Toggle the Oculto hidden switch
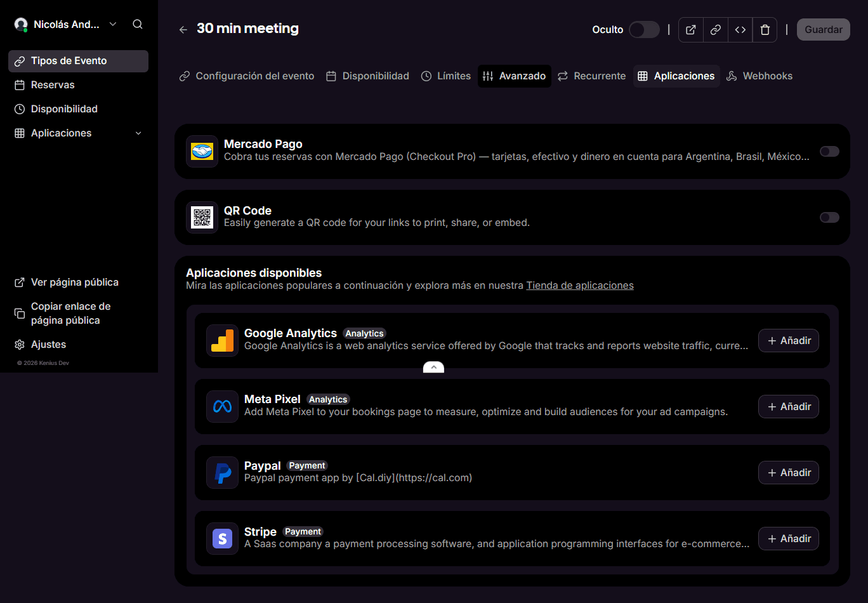Viewport: 868px width, 603px height. [x=644, y=29]
